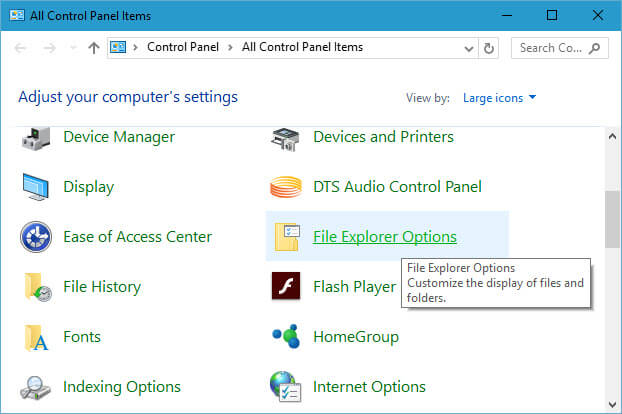Viewport: 622px width, 414px height.
Task: Open the Ease of Access Center icon
Action: pos(36,237)
